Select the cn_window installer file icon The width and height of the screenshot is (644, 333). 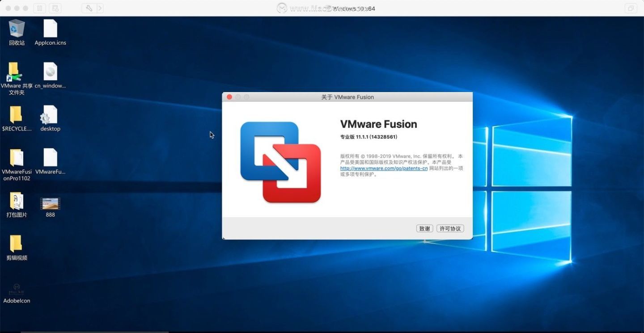50,72
